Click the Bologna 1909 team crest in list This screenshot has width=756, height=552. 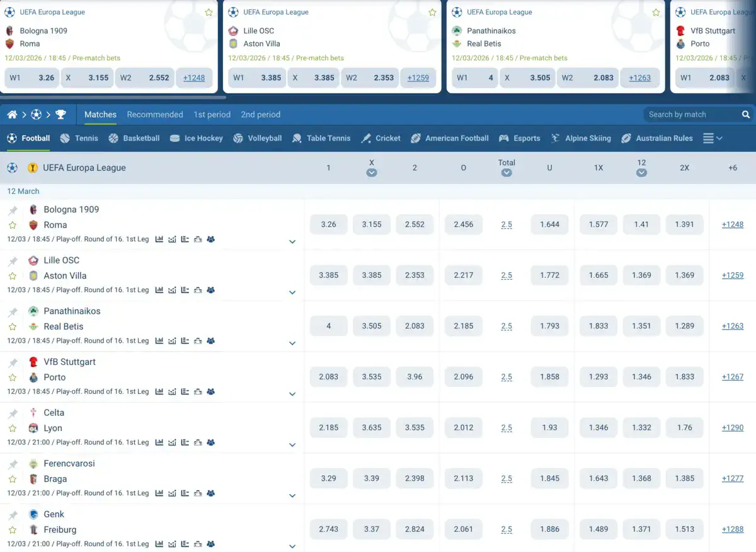tap(33, 210)
